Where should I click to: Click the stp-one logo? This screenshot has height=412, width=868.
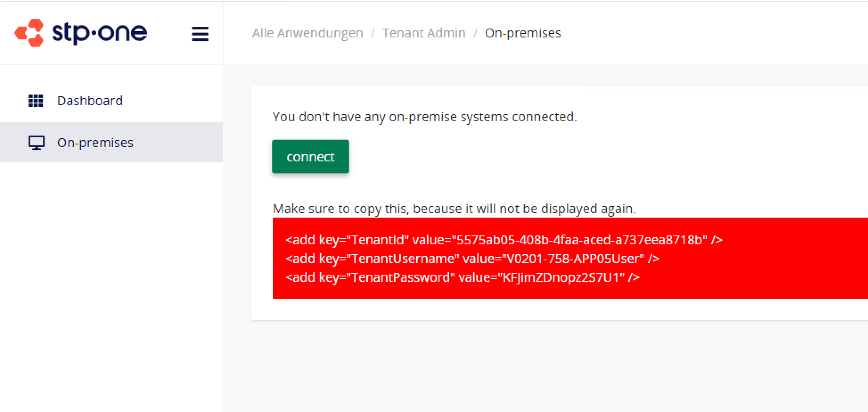pyautogui.click(x=80, y=33)
